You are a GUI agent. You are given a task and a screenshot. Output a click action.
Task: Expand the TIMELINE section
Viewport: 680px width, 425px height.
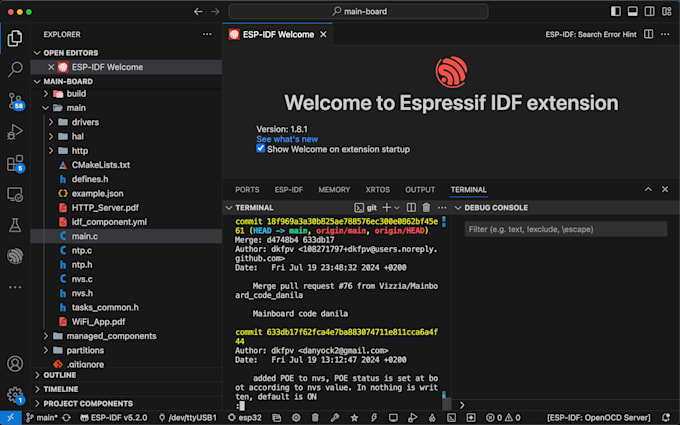pyautogui.click(x=37, y=389)
